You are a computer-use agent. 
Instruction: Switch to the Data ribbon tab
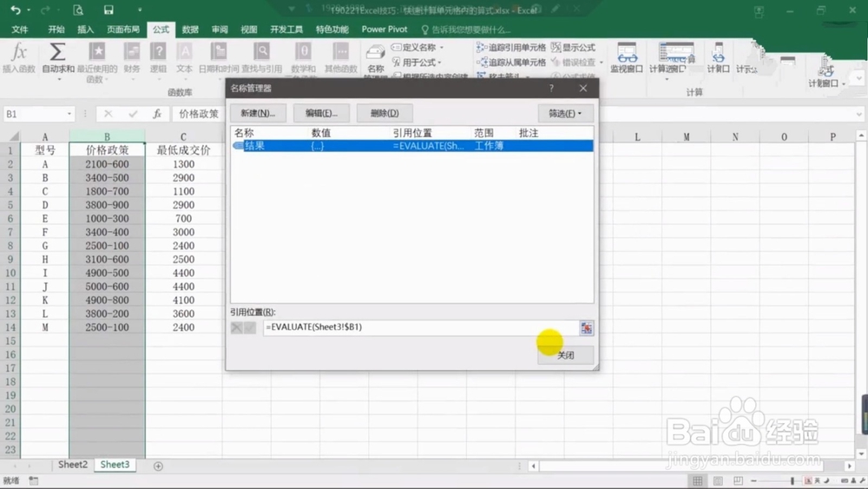pyautogui.click(x=190, y=30)
